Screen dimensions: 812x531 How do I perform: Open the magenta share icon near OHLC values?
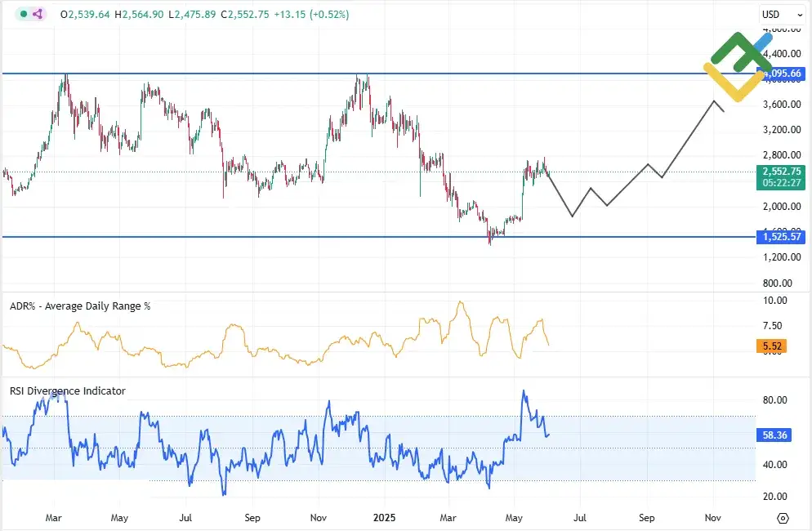point(36,15)
